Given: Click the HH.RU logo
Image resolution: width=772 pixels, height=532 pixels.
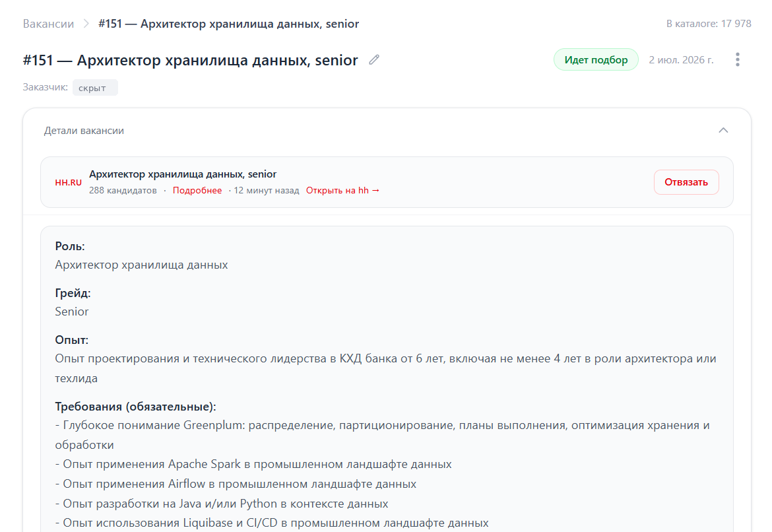Looking at the screenshot, I should (x=69, y=183).
